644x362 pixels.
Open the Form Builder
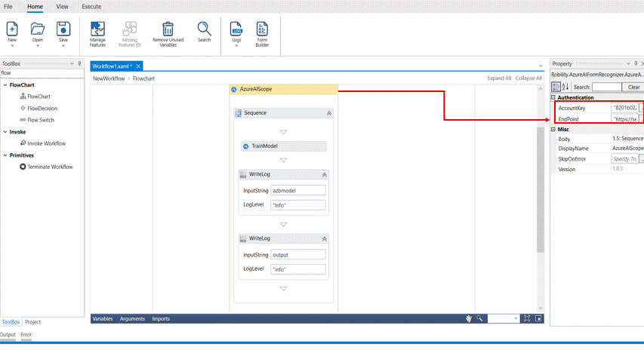[262, 29]
